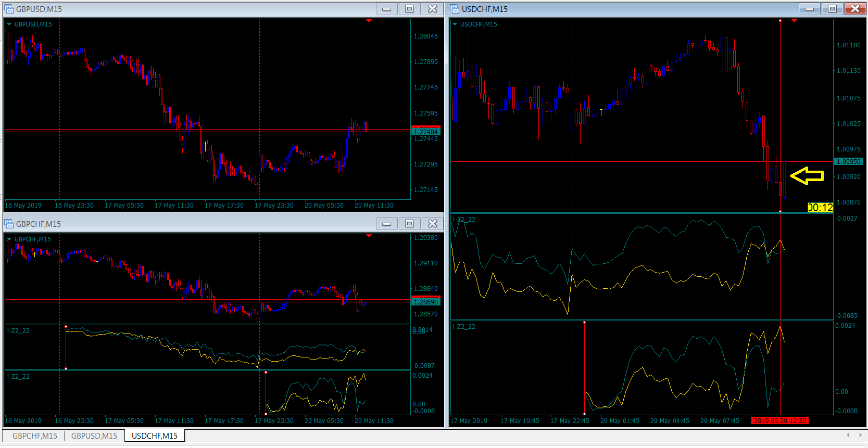Image resolution: width=868 pixels, height=448 pixels.
Task: Click the 20 May 07:45 label on the USDCHF time axis
Action: tap(720, 421)
